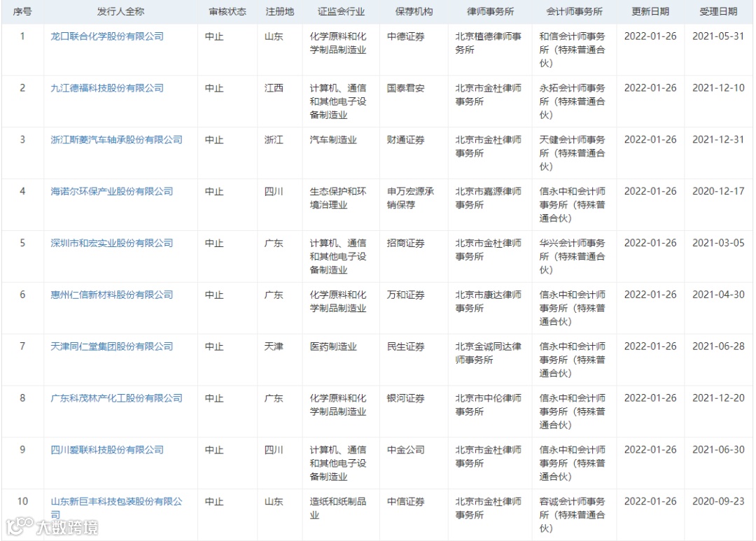Open 四川爱联科技股份有限公司 link
This screenshot has height=541, width=756.
tap(107, 449)
